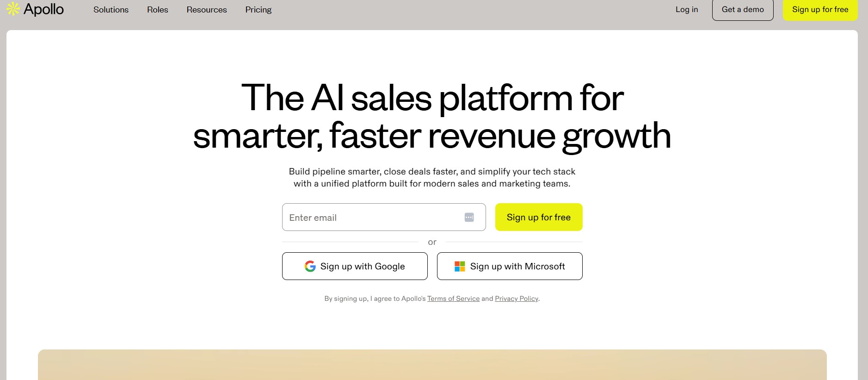Go to the Pricing page
Image resolution: width=868 pixels, height=380 pixels.
point(259,10)
